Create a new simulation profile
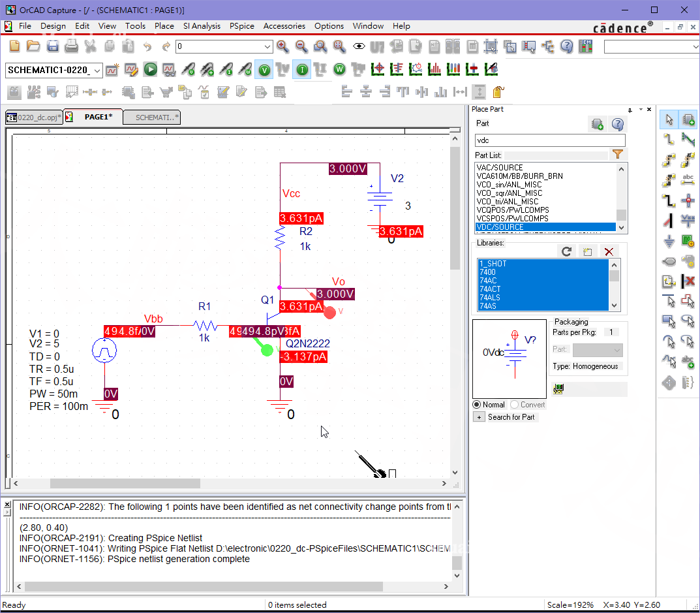This screenshot has width=700, height=613. 112,69
